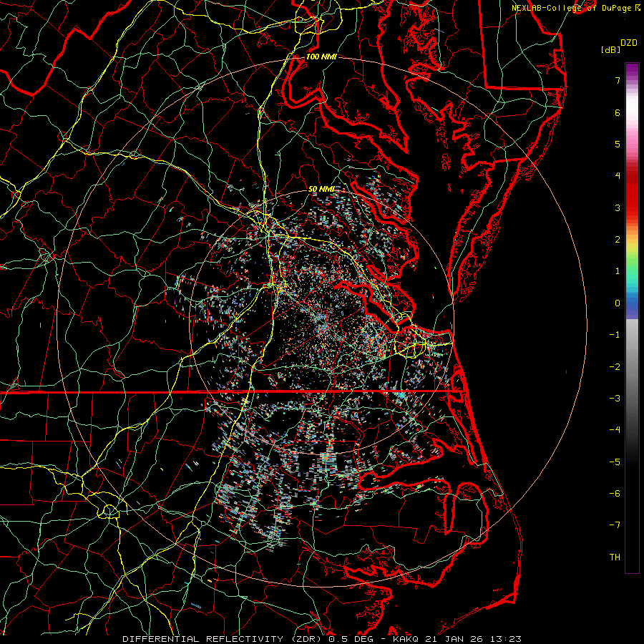Click the 13:23 timestamp text

click(507, 639)
